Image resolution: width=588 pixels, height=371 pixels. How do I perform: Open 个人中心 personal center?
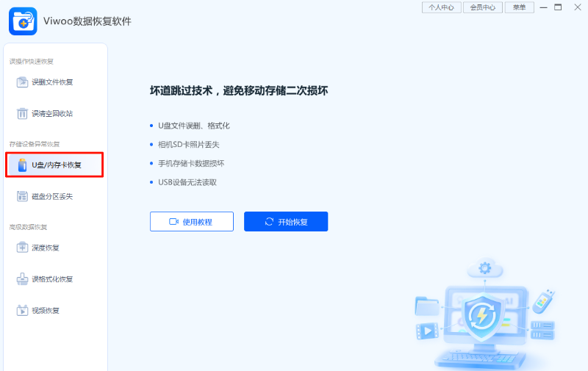pyautogui.click(x=442, y=7)
